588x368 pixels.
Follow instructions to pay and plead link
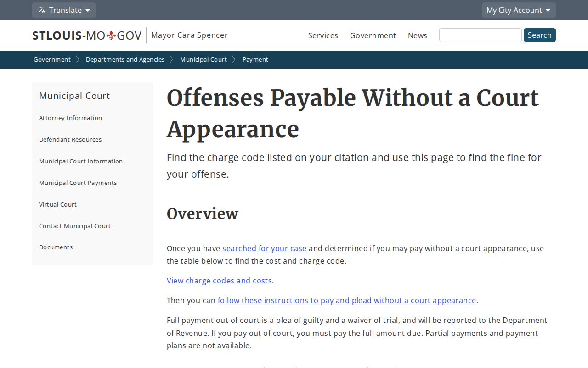pos(347,300)
